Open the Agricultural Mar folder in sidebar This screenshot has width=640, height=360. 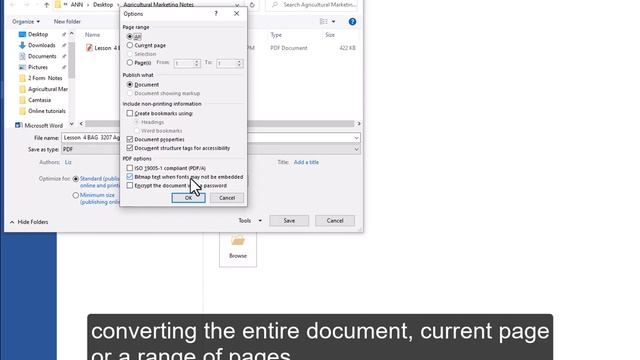[x=48, y=89]
